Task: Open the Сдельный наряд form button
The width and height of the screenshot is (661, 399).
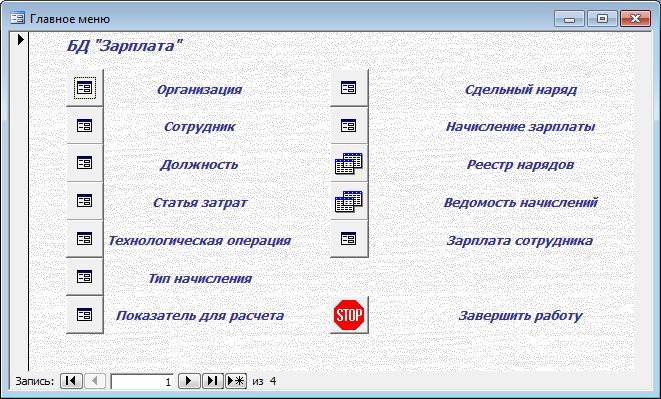Action: tap(349, 88)
